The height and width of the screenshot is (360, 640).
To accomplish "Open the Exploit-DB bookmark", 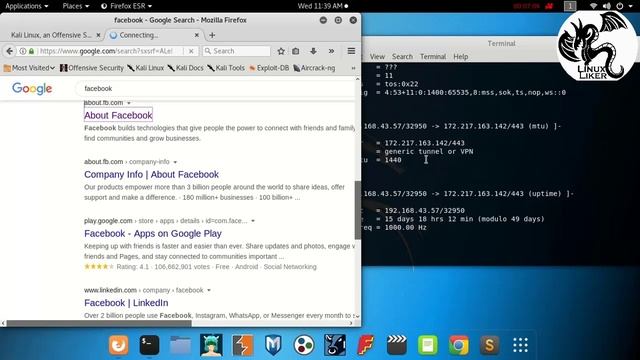I will pyautogui.click(x=269, y=68).
